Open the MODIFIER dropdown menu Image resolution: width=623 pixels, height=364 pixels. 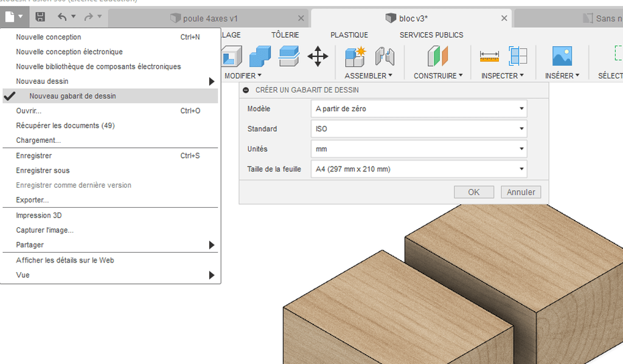click(x=243, y=75)
